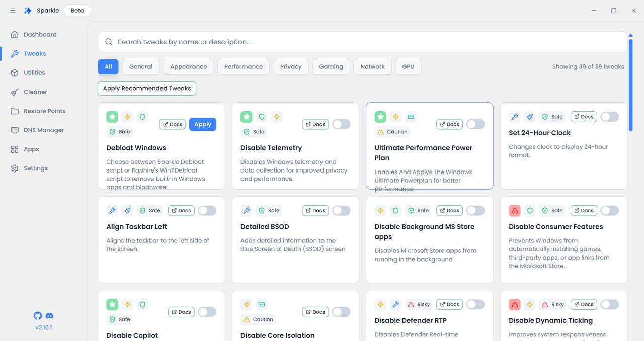Filter tweaks by Performance

pos(244,67)
